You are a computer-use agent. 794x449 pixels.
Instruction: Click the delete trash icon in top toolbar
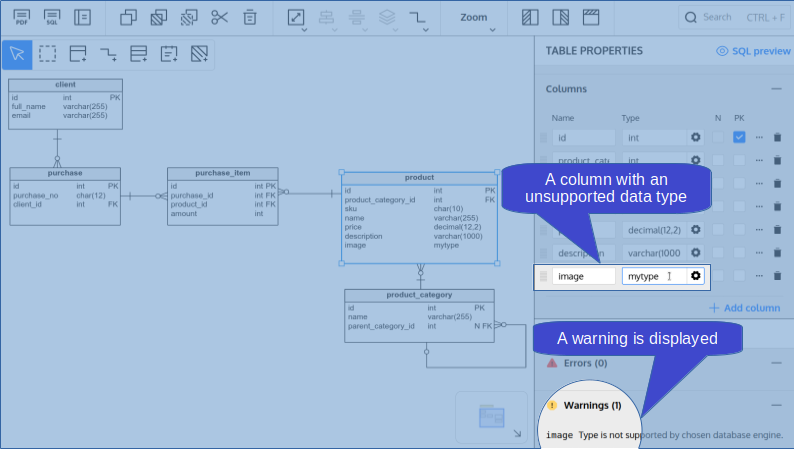[x=250, y=17]
